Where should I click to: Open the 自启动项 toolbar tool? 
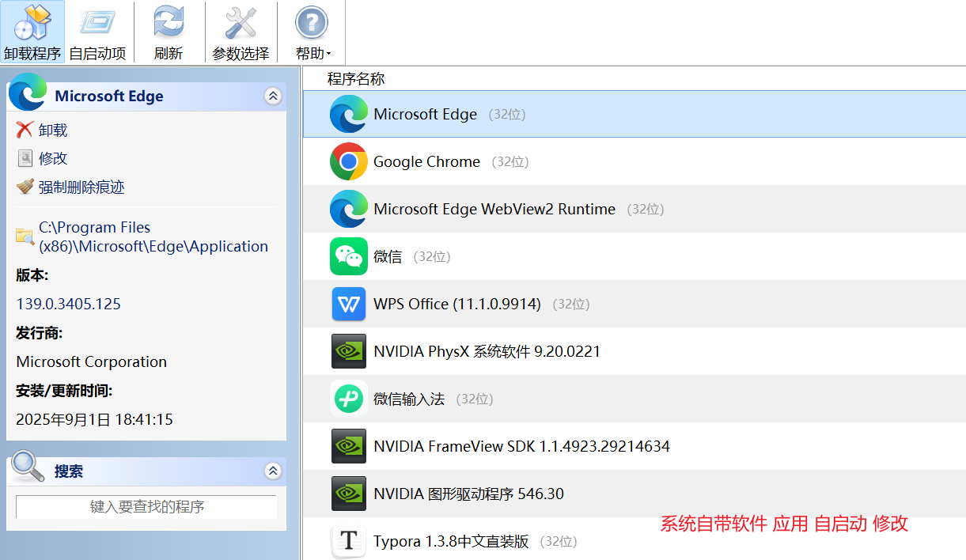(x=97, y=32)
